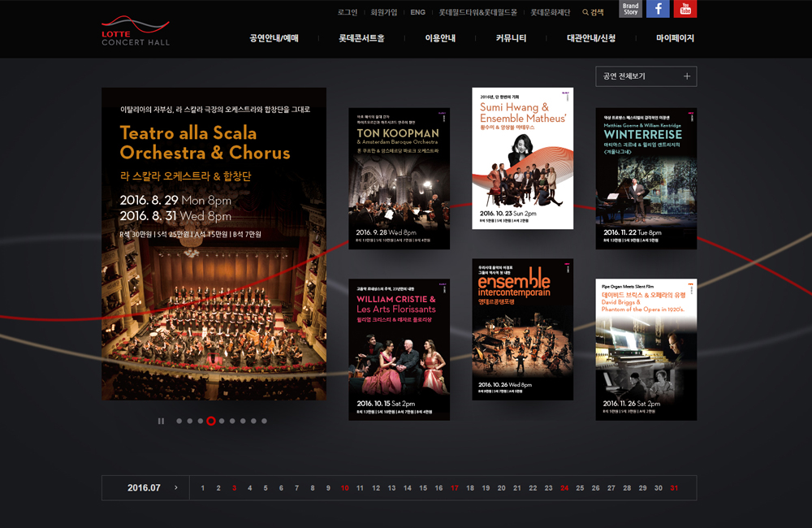Screen dimensions: 812x528
Task: Open the Sumi Hwang & Ensemble Matheus poster
Action: (x=522, y=158)
